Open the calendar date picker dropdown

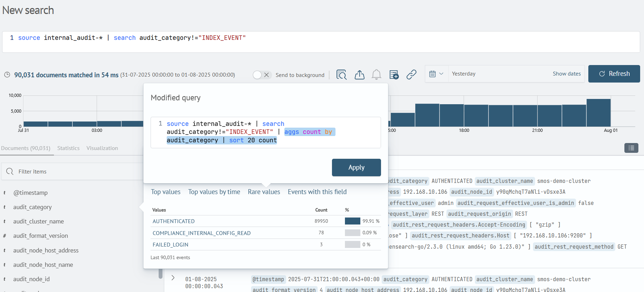click(436, 74)
